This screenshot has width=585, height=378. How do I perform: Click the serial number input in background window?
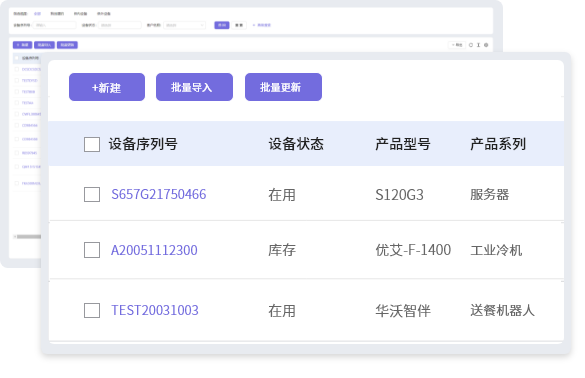tap(54, 25)
